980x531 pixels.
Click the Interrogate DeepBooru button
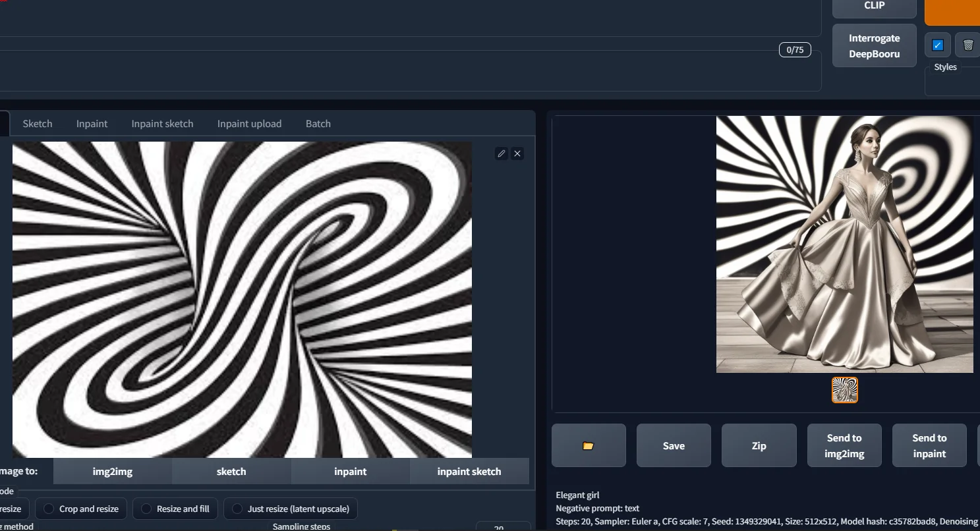[875, 45]
